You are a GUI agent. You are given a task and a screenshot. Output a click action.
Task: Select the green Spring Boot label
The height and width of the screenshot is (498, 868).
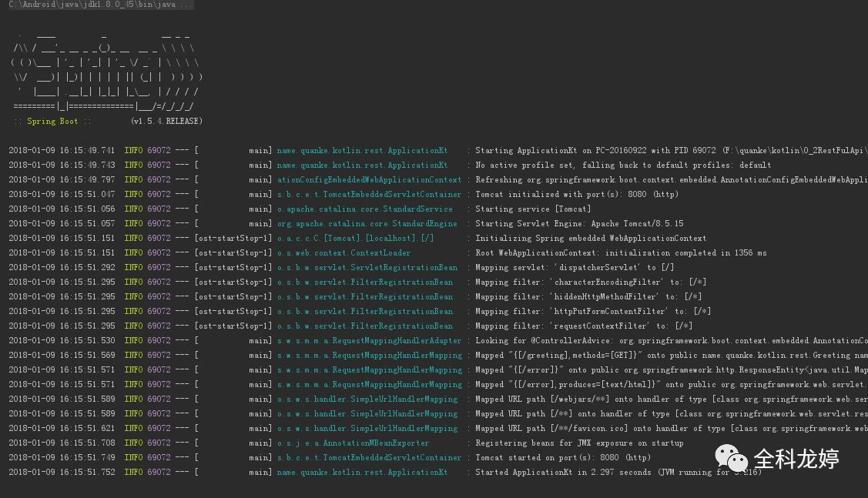52,121
